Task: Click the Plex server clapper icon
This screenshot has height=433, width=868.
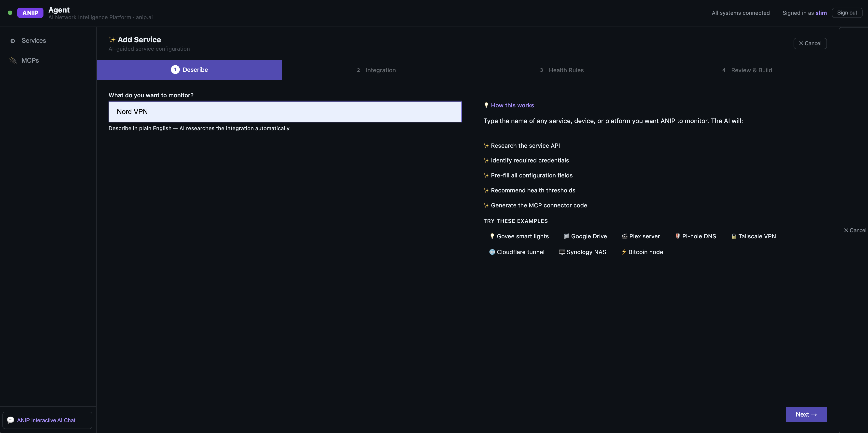Action: point(624,236)
